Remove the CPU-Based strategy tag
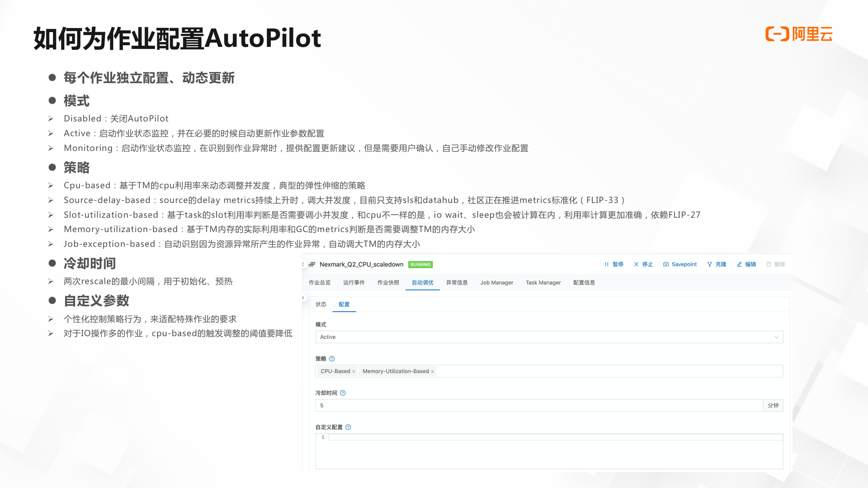This screenshot has width=868, height=488. (354, 371)
